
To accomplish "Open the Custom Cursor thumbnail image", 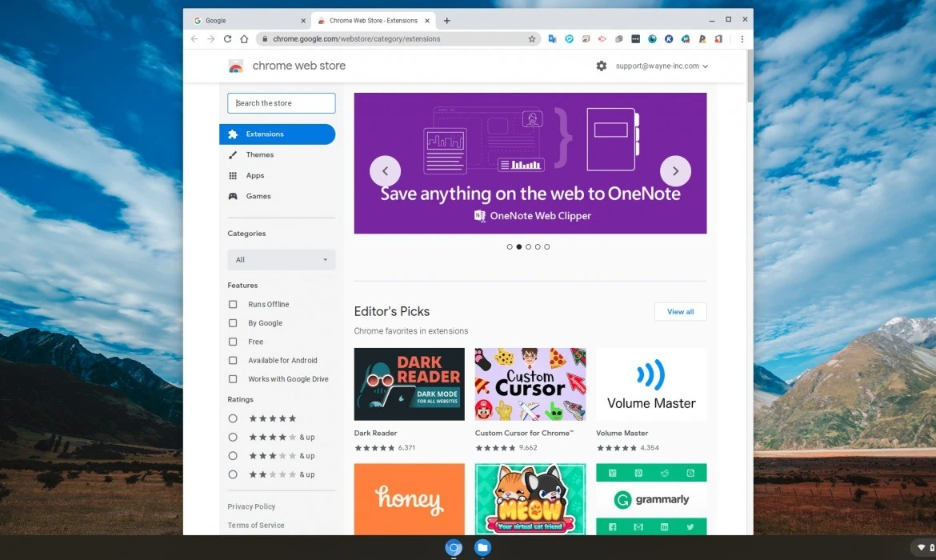I will click(x=530, y=385).
